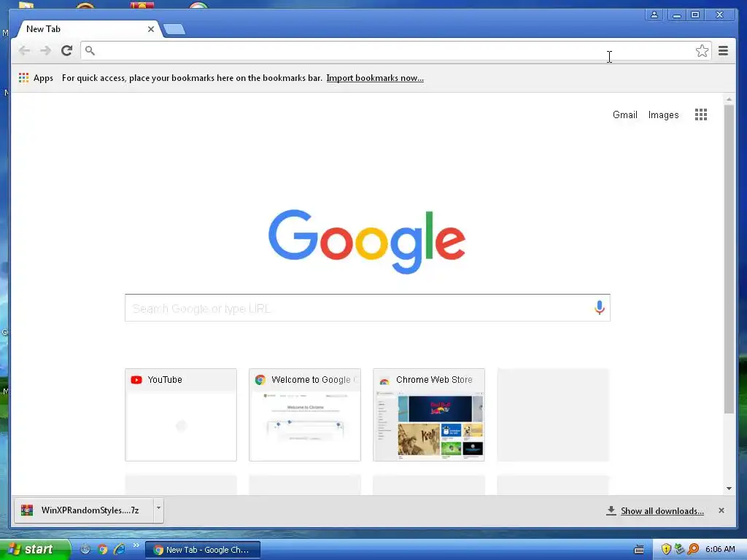747x560 pixels.
Task: Open the Apps shortcut in bookmarks bar
Action: [x=36, y=78]
